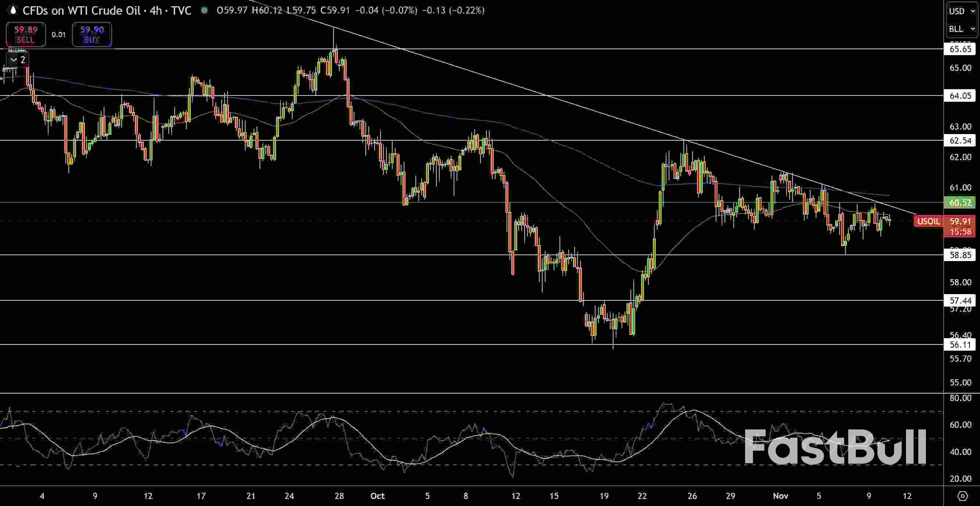Viewport: 980px width, 506px height.
Task: Open the chart settings gear icon
Action: [963, 496]
